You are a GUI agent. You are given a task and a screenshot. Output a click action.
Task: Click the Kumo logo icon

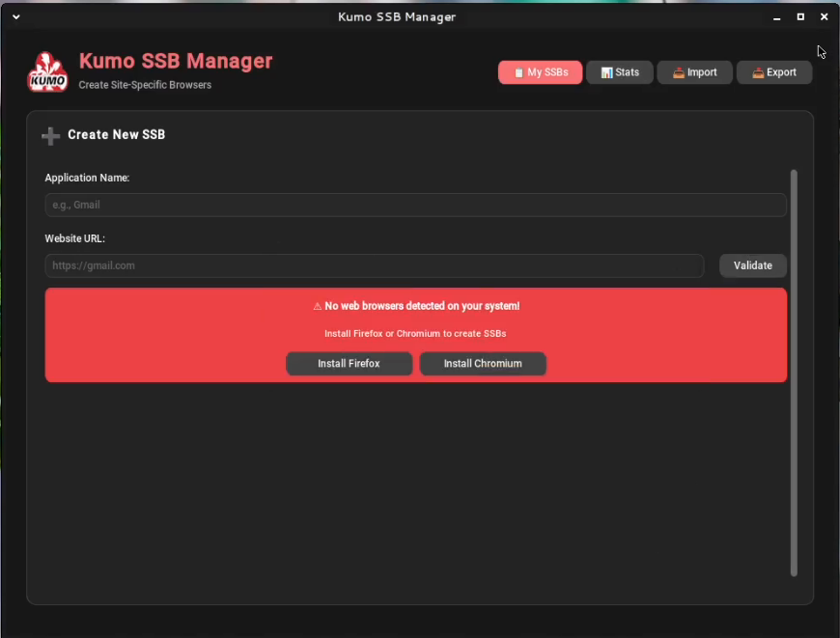[48, 72]
